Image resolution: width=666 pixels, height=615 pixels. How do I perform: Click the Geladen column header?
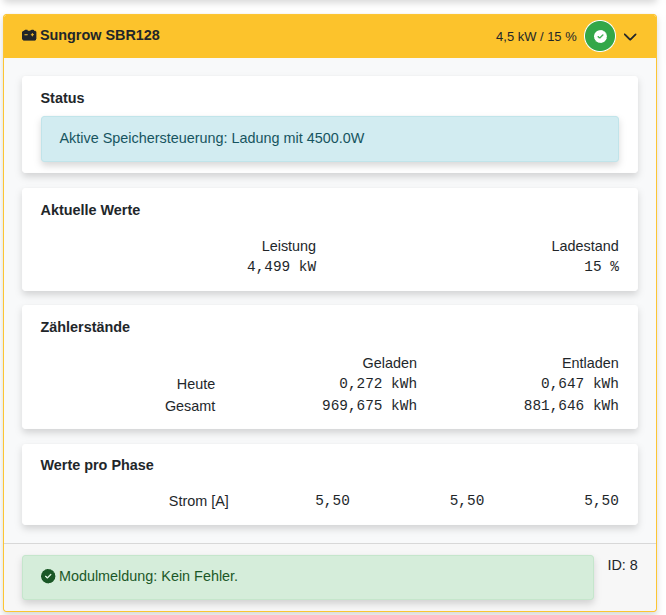tap(389, 363)
